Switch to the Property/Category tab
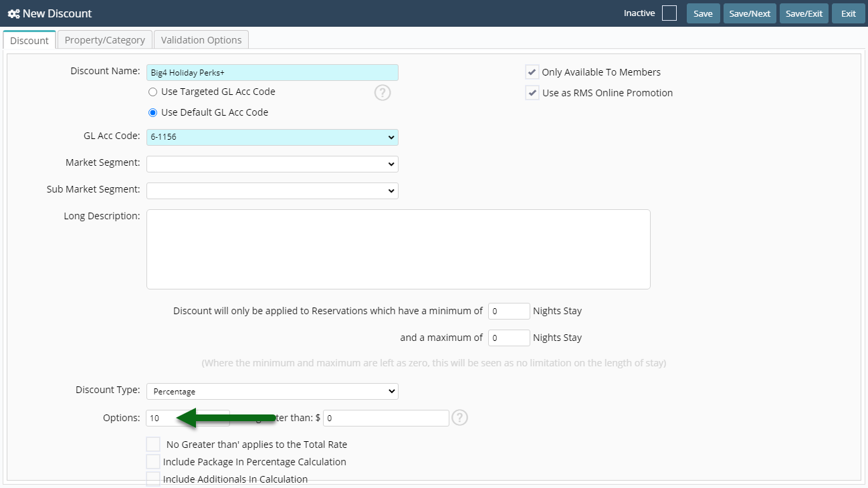Viewport: 868px width, 488px height. tap(105, 40)
